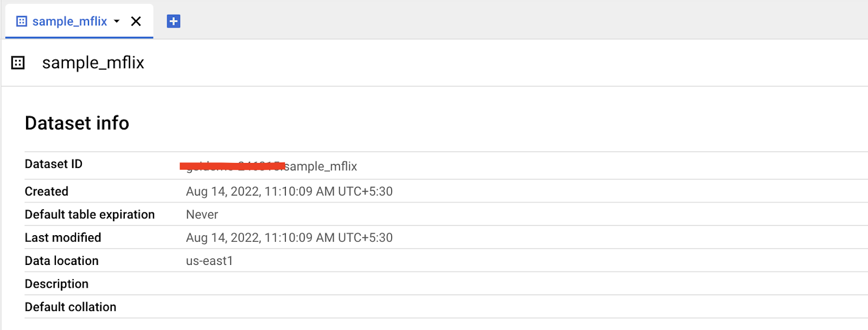
Task: Click the us-east1 data location value
Action: [210, 261]
